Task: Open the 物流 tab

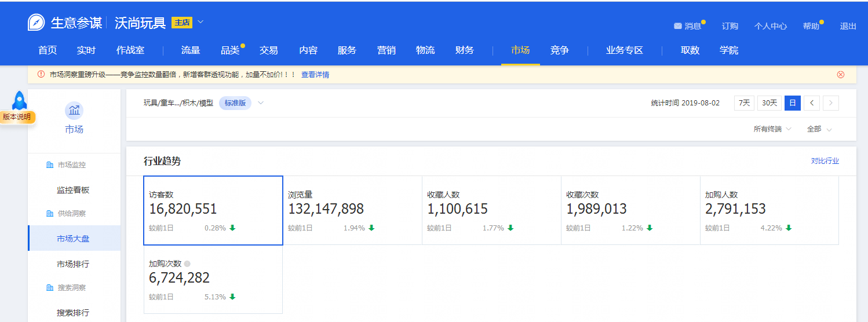Action: tap(425, 50)
